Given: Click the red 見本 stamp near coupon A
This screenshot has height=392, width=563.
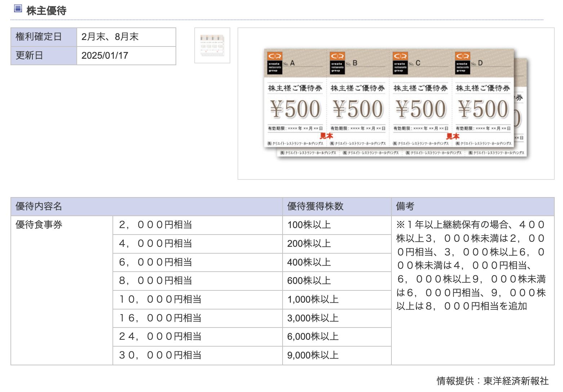Looking at the screenshot, I should coord(326,136).
